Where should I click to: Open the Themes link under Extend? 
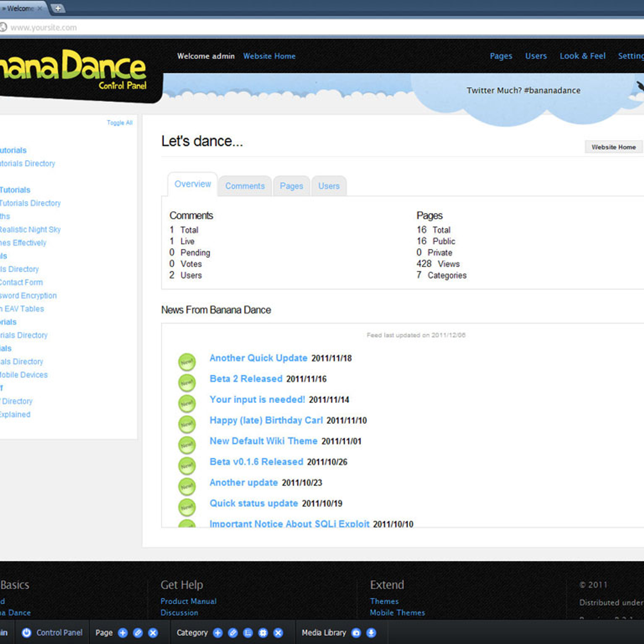[384, 601]
